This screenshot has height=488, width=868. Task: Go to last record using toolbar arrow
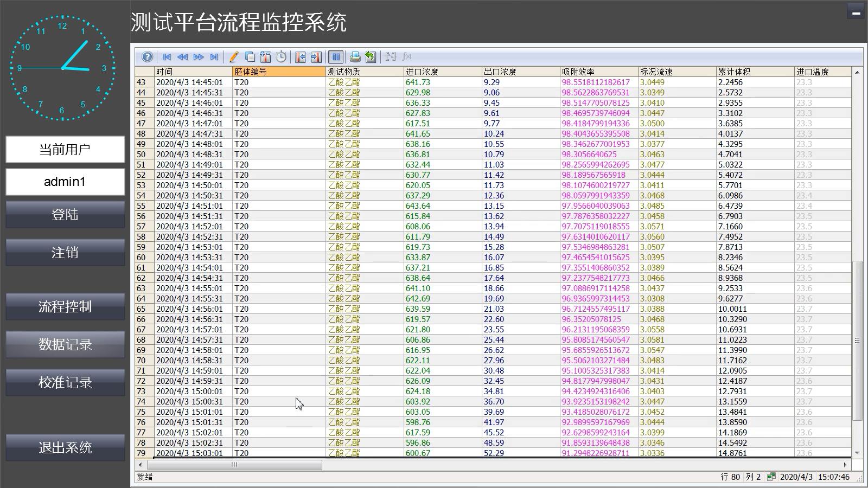point(214,57)
